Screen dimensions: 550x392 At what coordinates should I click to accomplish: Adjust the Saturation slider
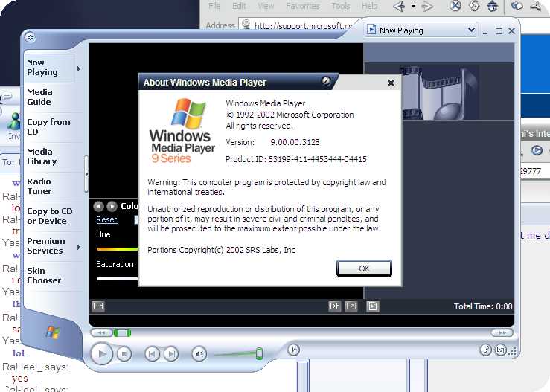117,279
